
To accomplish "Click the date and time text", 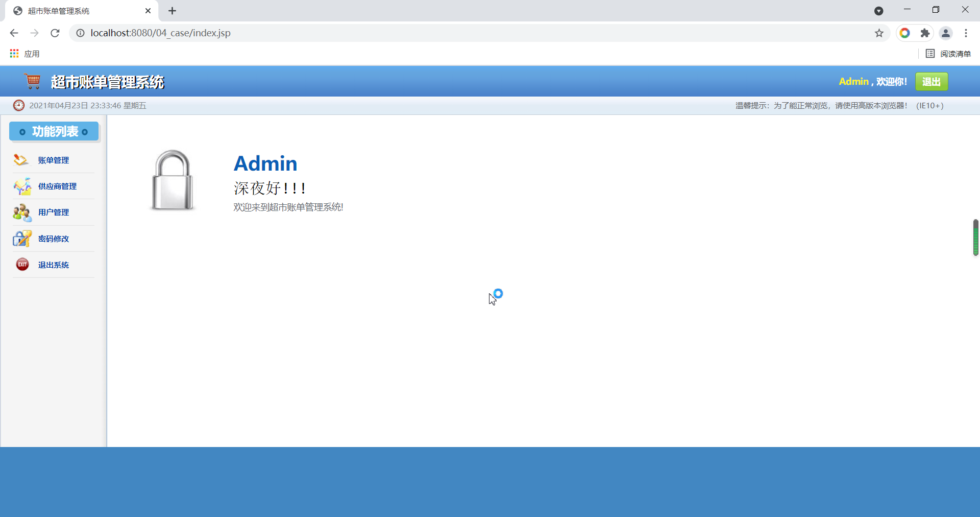I will [88, 106].
